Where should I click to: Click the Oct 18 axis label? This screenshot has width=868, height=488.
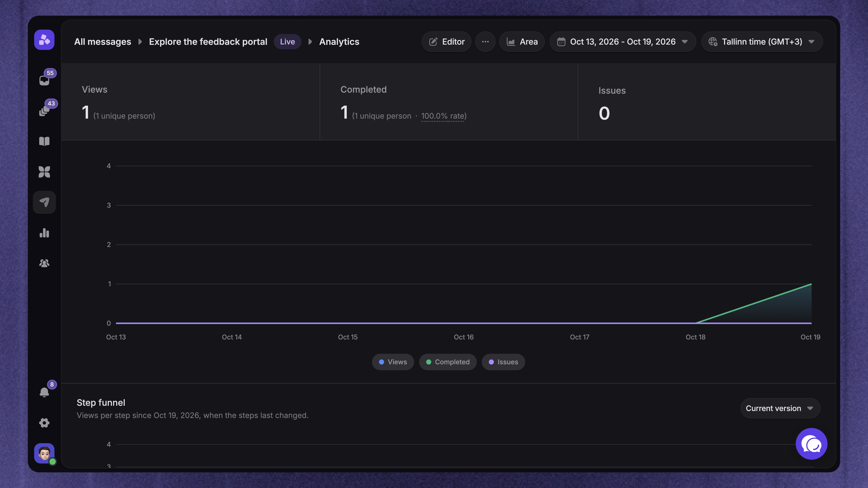pos(696,337)
